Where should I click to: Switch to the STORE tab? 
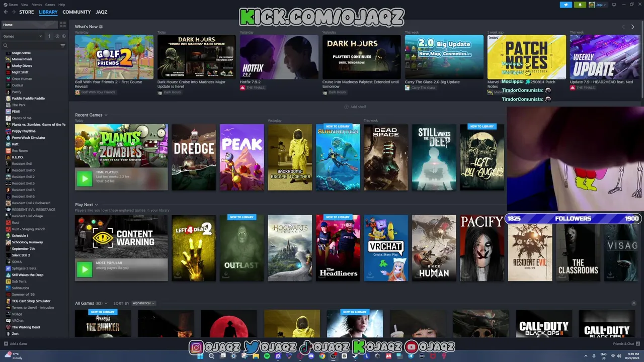27,12
